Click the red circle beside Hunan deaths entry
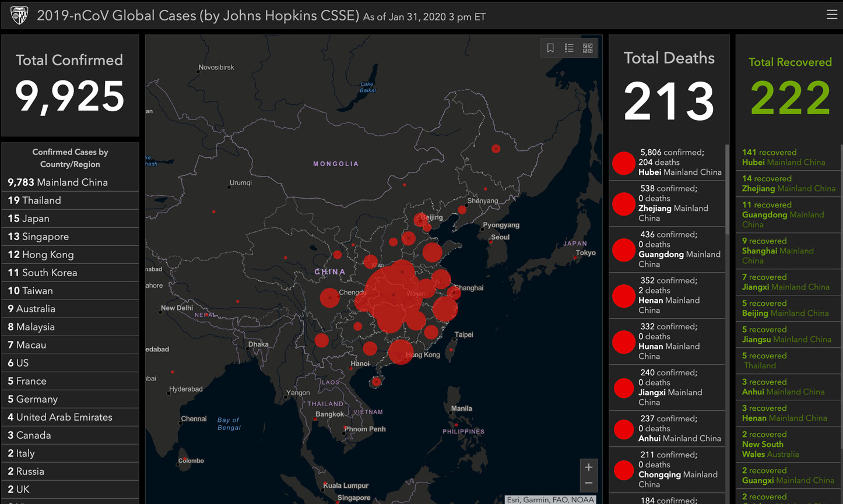This screenshot has height=504, width=843. click(623, 342)
